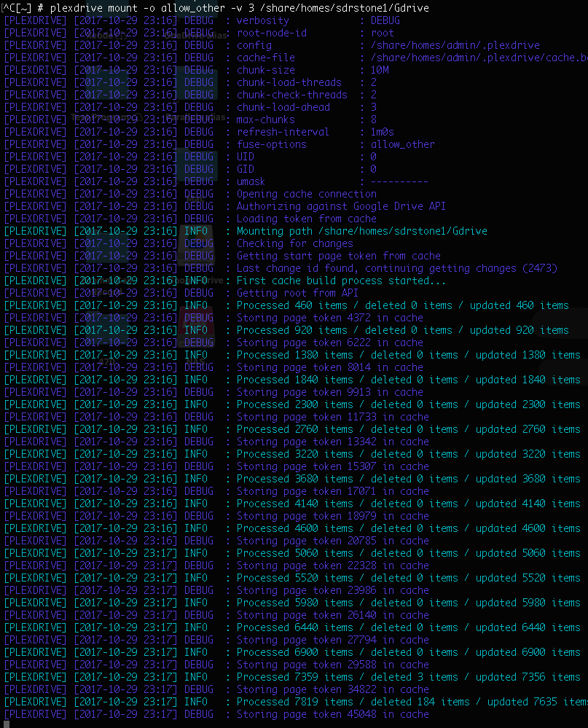The image size is (588, 728).
Task: Select the 'Loading token from cache' line
Action: (x=306, y=219)
